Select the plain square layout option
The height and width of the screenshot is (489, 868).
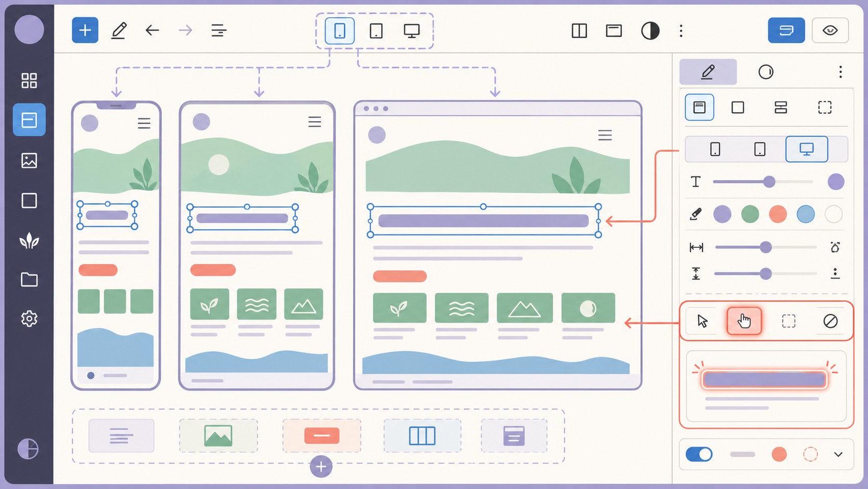point(738,107)
